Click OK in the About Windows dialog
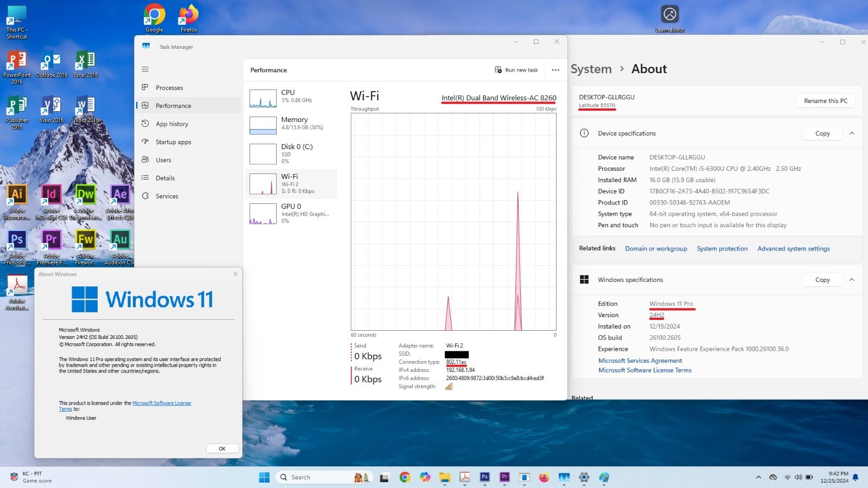The width and height of the screenshot is (868, 488). (222, 448)
